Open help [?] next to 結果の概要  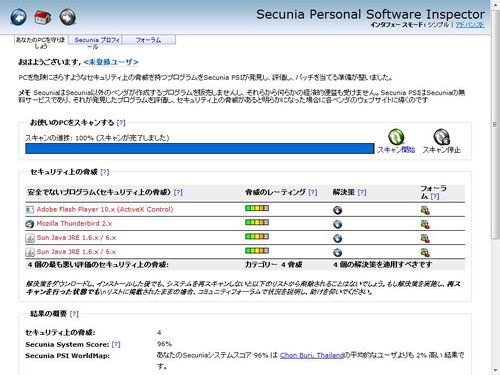click(74, 314)
